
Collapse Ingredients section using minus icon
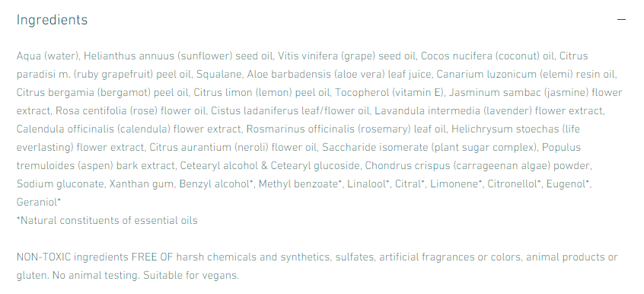click(x=621, y=19)
